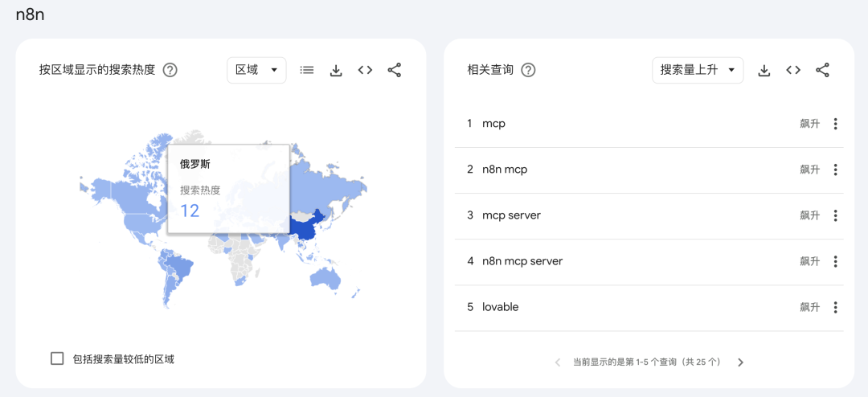The width and height of the screenshot is (868, 397).
Task: Go to next page of related queries
Action: pyautogui.click(x=741, y=362)
